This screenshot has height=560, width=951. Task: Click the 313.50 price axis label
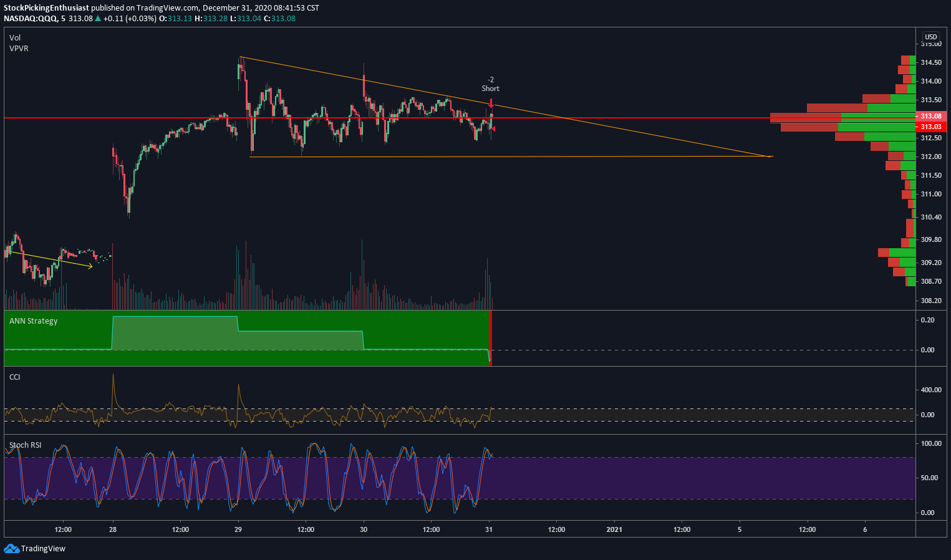pyautogui.click(x=931, y=100)
